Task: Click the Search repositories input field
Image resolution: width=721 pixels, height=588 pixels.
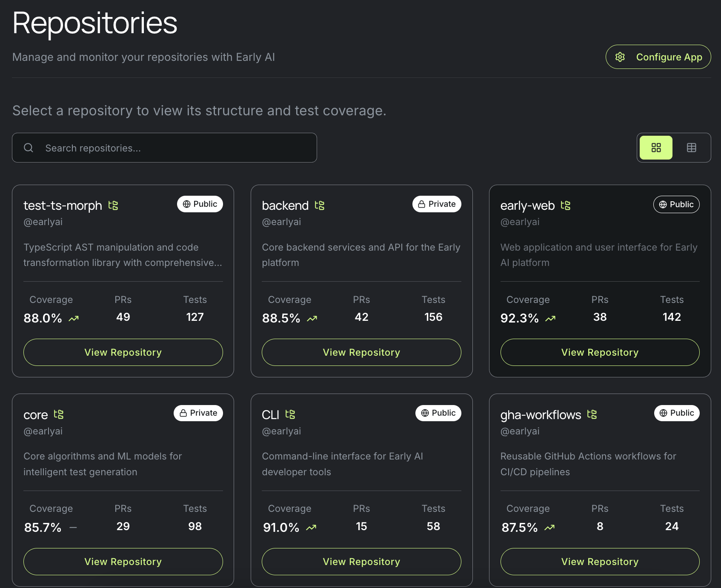Action: (170, 148)
